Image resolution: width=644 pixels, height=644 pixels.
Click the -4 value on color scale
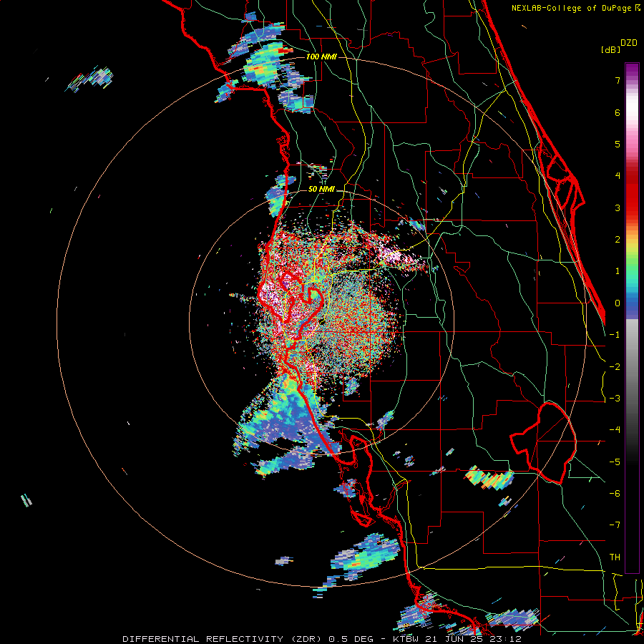coord(615,430)
